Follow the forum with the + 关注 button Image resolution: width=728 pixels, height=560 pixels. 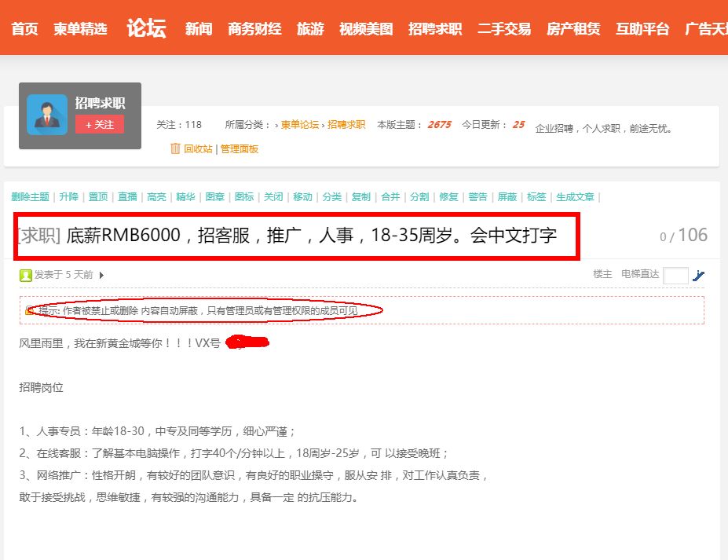(100, 124)
